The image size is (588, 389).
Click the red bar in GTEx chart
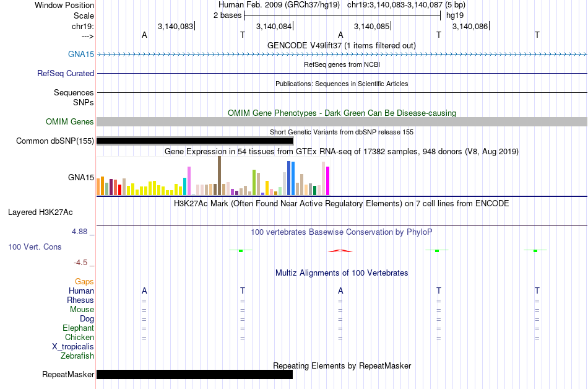119,190
